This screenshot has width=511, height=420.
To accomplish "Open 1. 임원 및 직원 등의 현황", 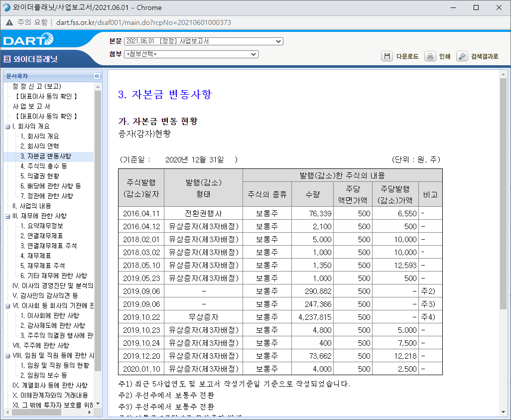I will (x=55, y=365).
